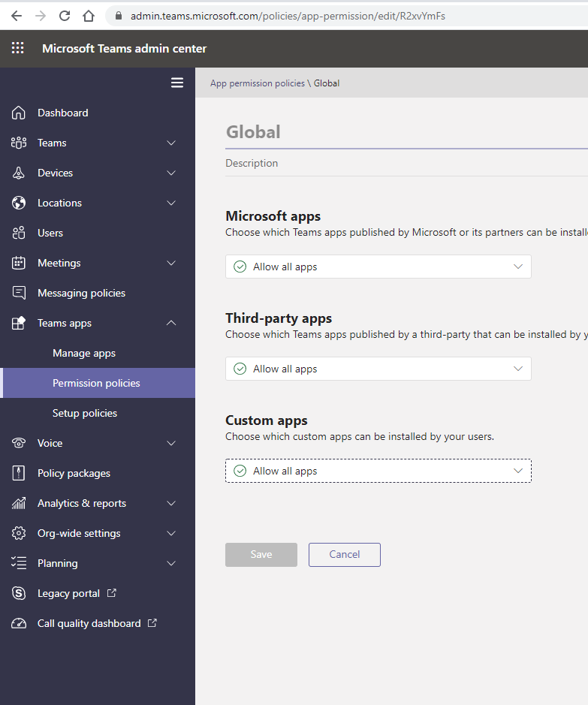The width and height of the screenshot is (588, 705).
Task: Select Permission policies in the sidebar
Action: (98, 383)
